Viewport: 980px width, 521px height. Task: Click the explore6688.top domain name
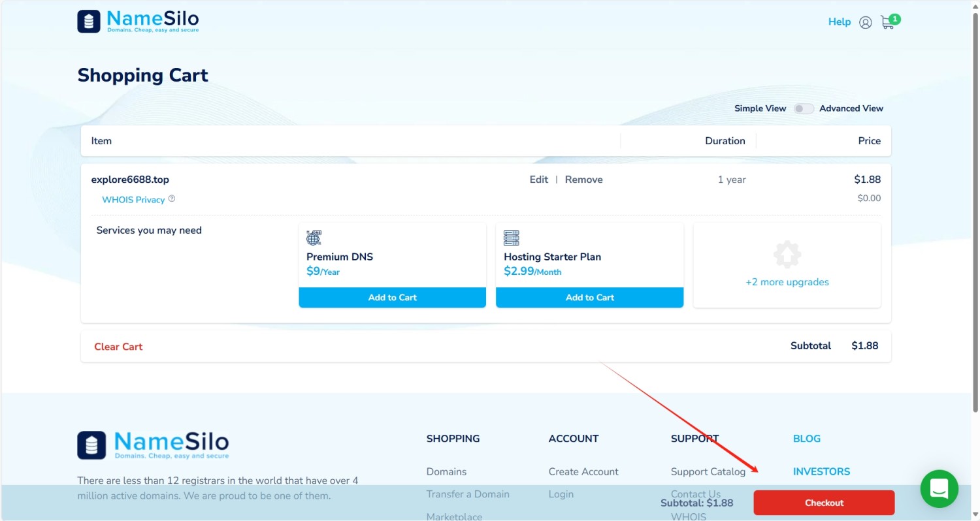coord(130,180)
